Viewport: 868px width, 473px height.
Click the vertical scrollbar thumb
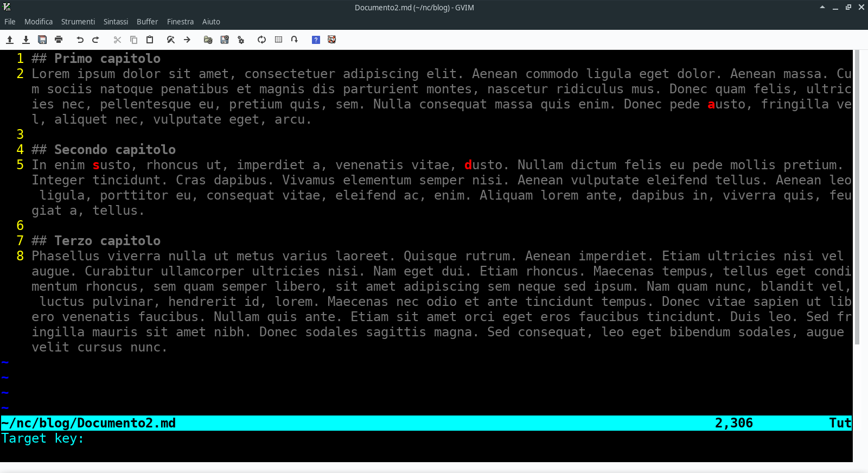click(857, 197)
